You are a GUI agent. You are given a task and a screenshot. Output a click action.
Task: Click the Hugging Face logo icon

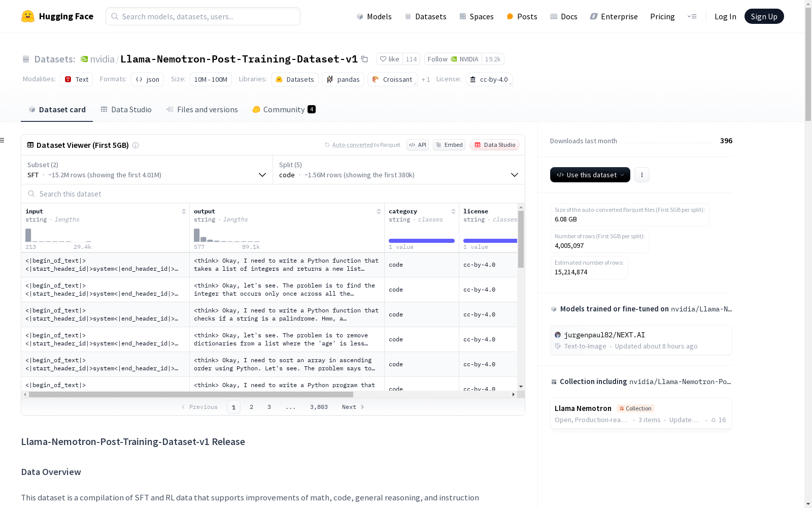[x=28, y=16]
